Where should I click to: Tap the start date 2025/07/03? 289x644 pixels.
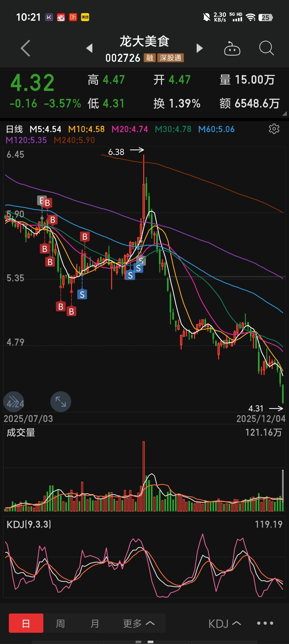[28, 419]
